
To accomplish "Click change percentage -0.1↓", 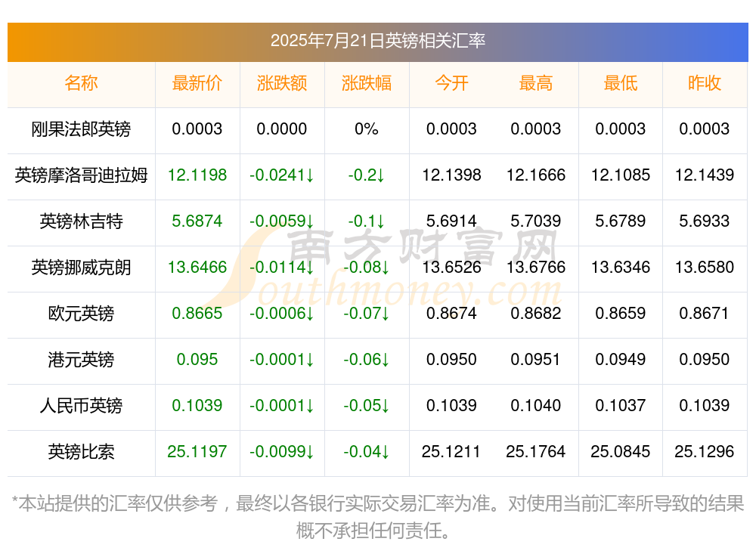I will [x=367, y=221].
